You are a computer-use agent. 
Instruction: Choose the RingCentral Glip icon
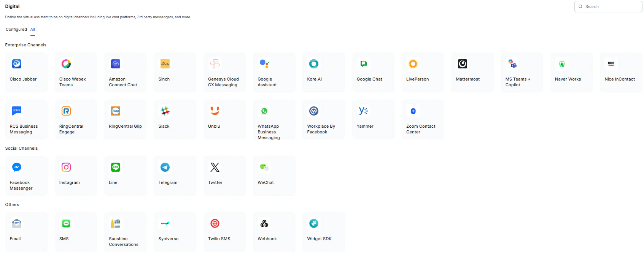(116, 111)
